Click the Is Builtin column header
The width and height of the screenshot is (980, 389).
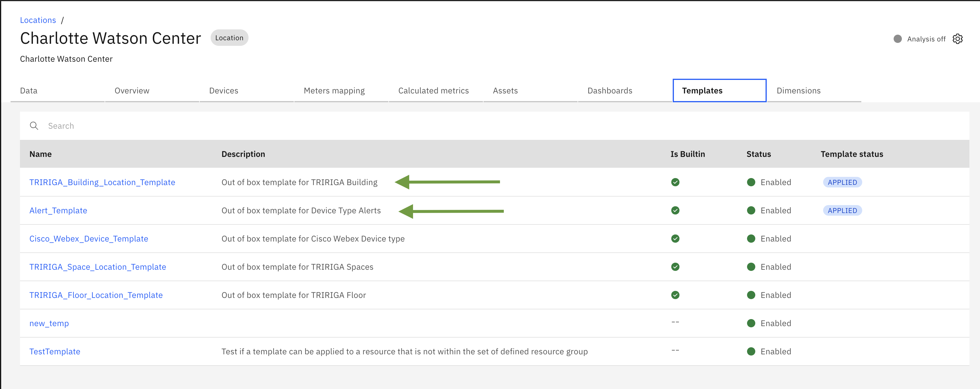coord(687,154)
